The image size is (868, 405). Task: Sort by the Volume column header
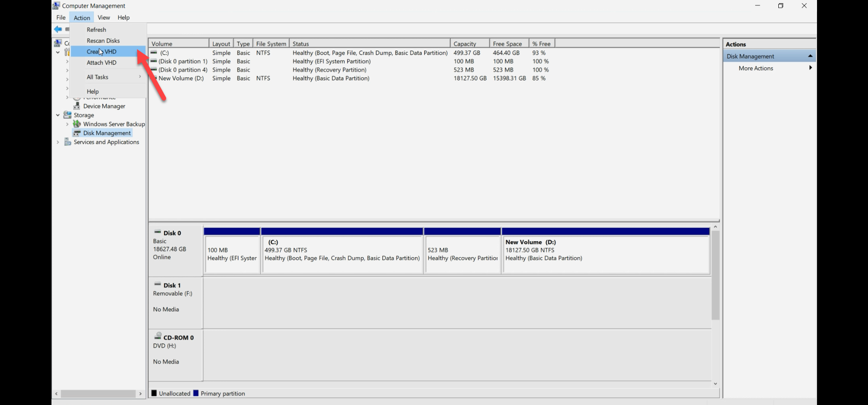pos(178,44)
